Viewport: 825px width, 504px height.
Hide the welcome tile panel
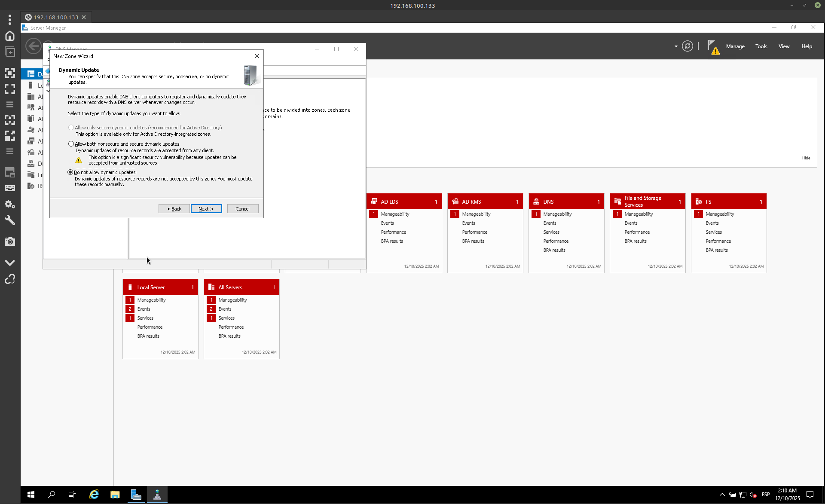pyautogui.click(x=806, y=158)
